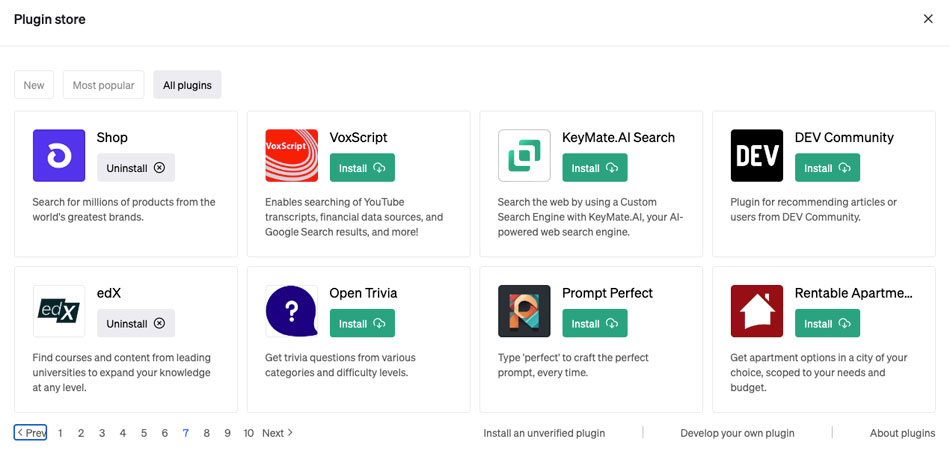Click Prompt Perfect description "Type 'perfect'"
The height and width of the screenshot is (451, 950).
(x=571, y=365)
